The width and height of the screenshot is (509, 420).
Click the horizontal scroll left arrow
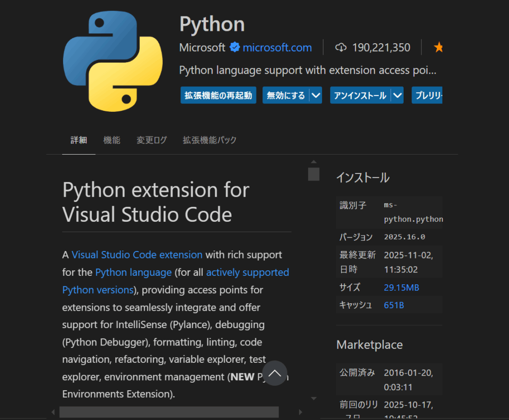click(x=53, y=412)
